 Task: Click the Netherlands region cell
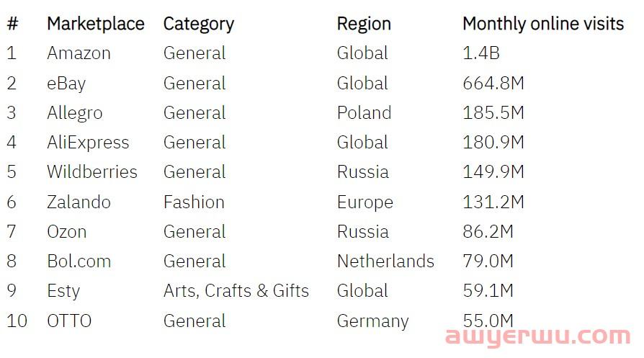(x=385, y=261)
